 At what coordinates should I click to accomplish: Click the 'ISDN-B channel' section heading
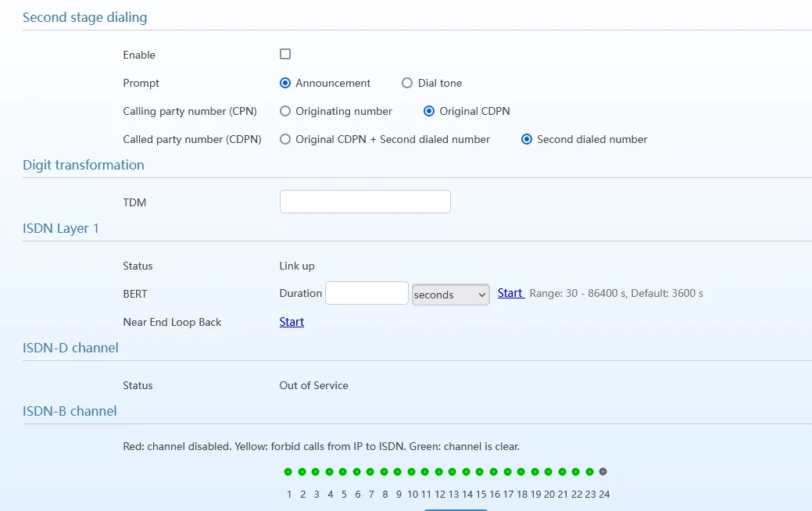tap(70, 411)
